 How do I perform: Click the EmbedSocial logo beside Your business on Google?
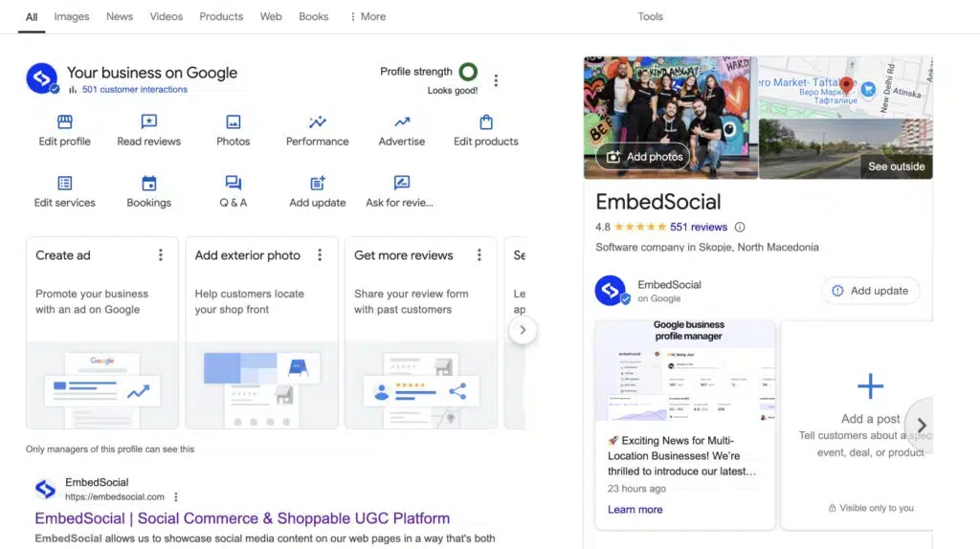click(42, 78)
